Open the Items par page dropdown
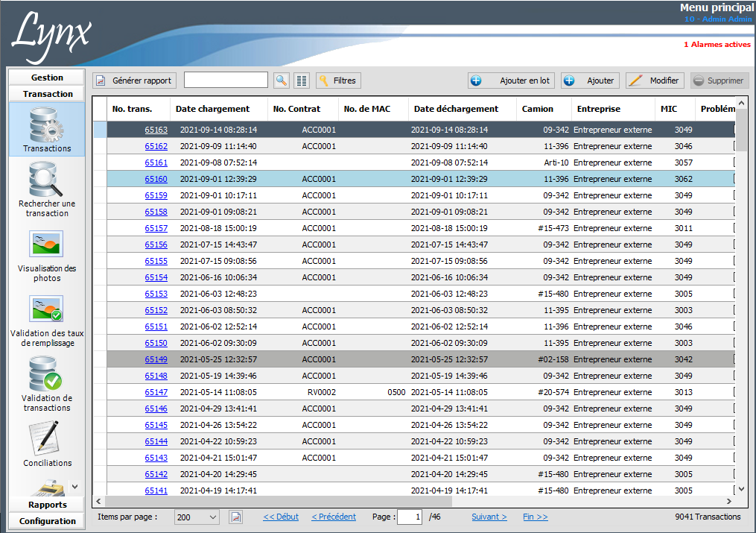 coord(197,517)
